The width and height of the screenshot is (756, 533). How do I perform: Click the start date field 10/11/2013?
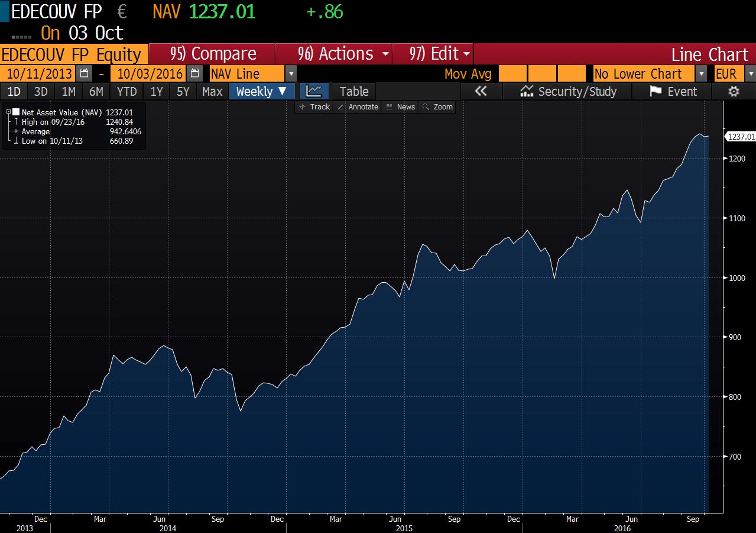pyautogui.click(x=38, y=74)
